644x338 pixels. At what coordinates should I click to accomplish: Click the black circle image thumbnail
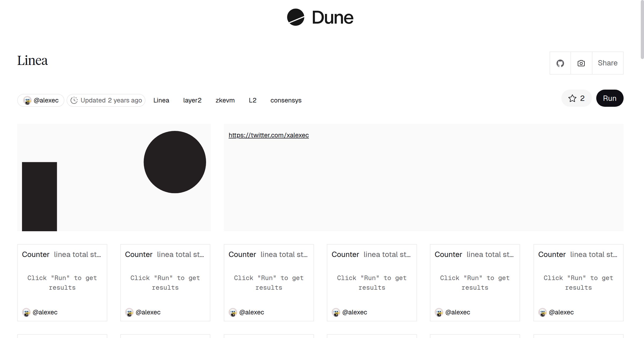(x=175, y=162)
